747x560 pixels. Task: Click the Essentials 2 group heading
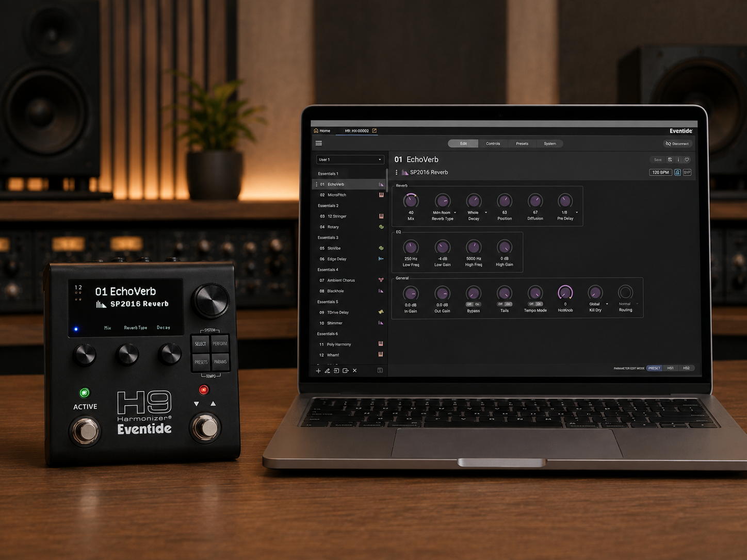[328, 206]
